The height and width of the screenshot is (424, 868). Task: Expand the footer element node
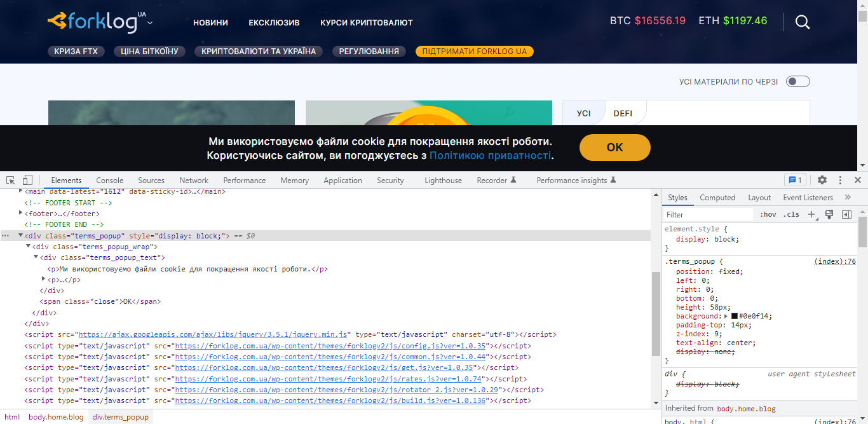tap(21, 213)
